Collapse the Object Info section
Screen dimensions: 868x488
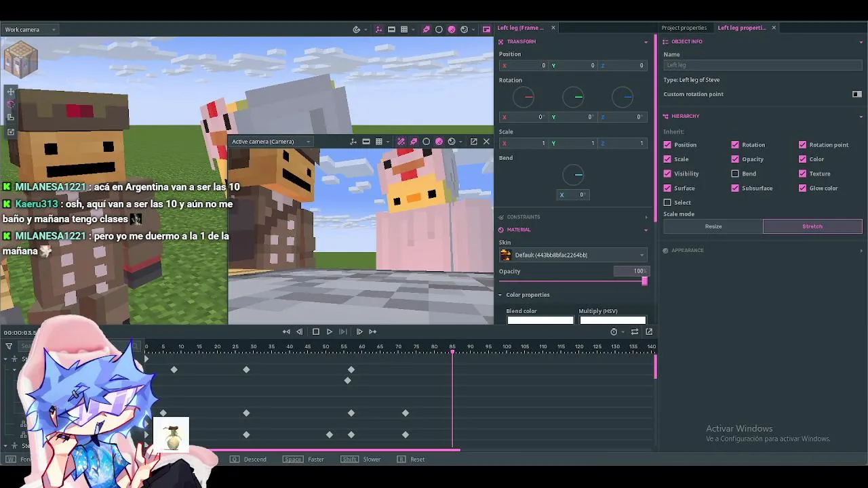click(x=861, y=42)
